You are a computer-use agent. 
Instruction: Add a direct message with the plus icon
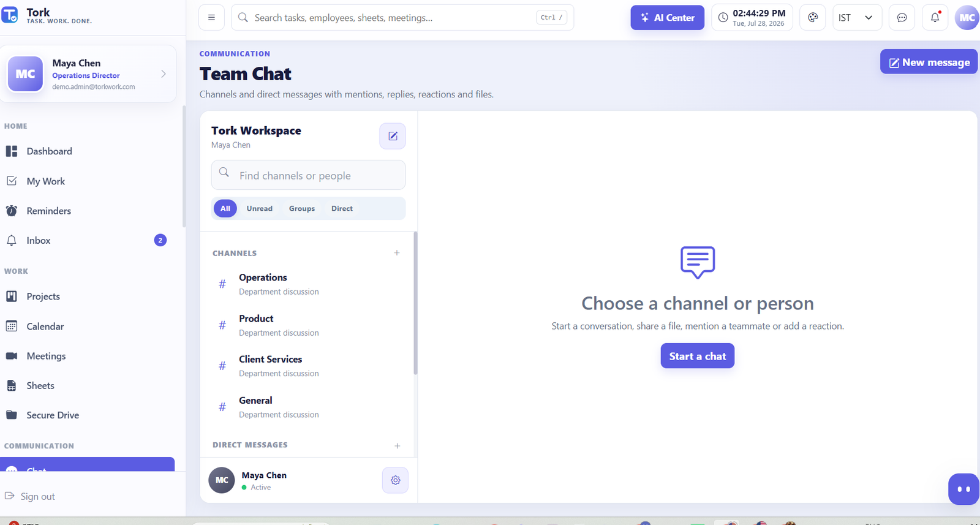[397, 446]
